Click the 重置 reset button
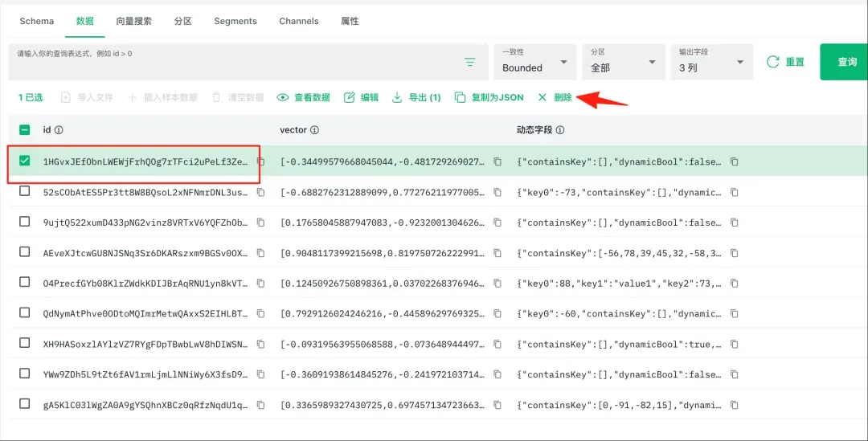The image size is (868, 441). tap(785, 62)
